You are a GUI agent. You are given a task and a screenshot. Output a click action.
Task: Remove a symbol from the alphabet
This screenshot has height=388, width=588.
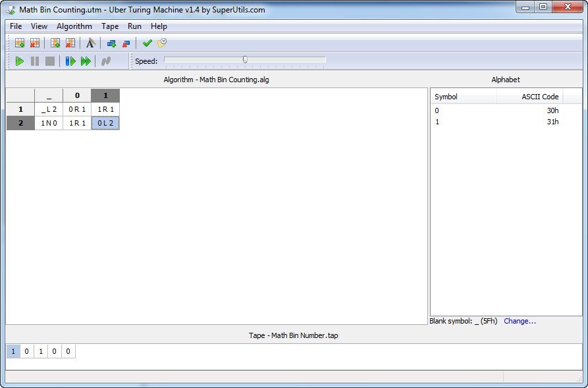(x=124, y=42)
